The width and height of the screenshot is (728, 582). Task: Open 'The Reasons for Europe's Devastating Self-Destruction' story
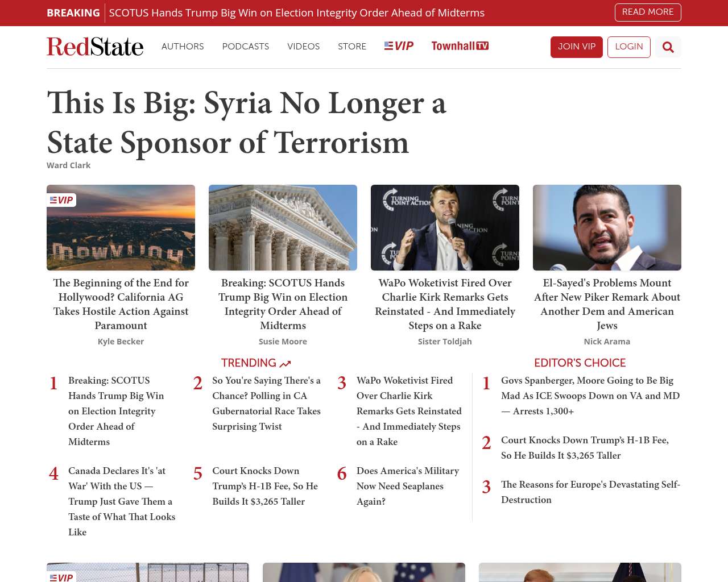click(x=590, y=492)
